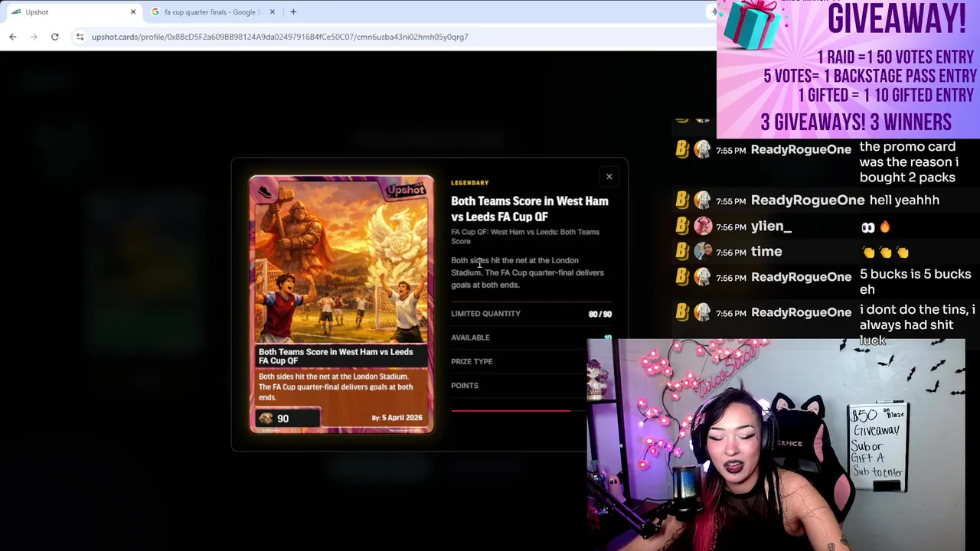Image resolution: width=980 pixels, height=551 pixels.
Task: Click the '3 GIVEAWAYS! 3 WINNERS' banner text
Action: [x=855, y=122]
